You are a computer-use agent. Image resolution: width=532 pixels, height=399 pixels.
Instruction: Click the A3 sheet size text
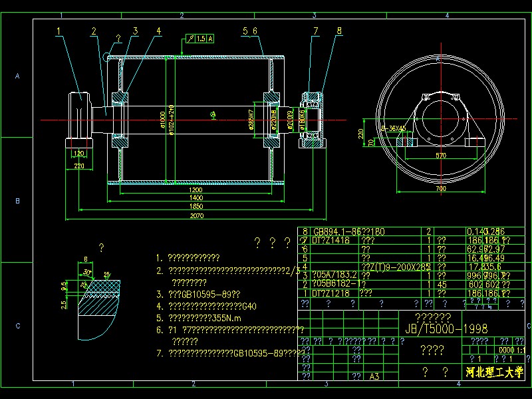tap(374, 376)
